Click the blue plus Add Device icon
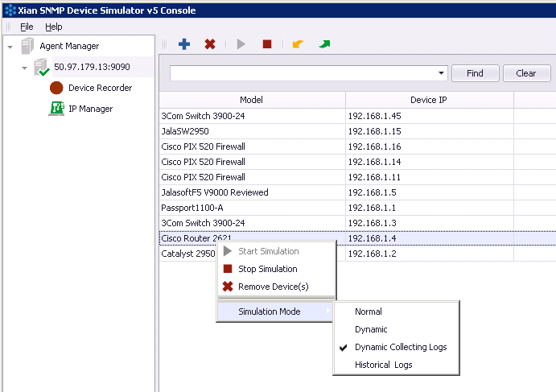The width and height of the screenshot is (556, 392). pos(184,44)
